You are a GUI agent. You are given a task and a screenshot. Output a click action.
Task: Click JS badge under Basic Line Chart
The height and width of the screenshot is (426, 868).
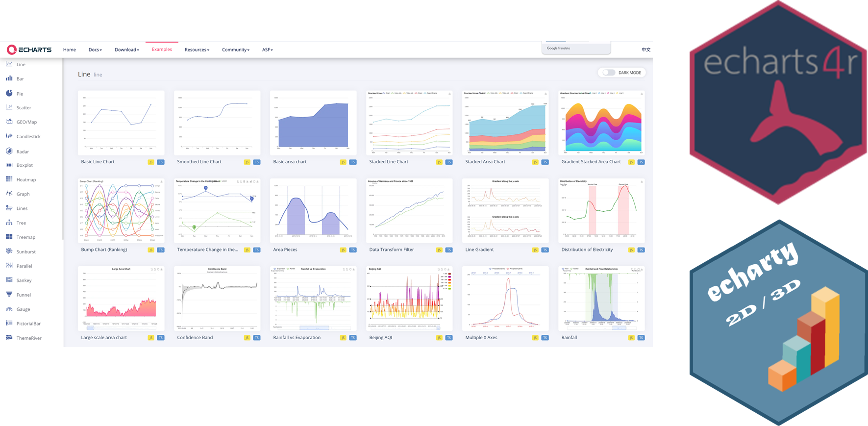click(151, 162)
